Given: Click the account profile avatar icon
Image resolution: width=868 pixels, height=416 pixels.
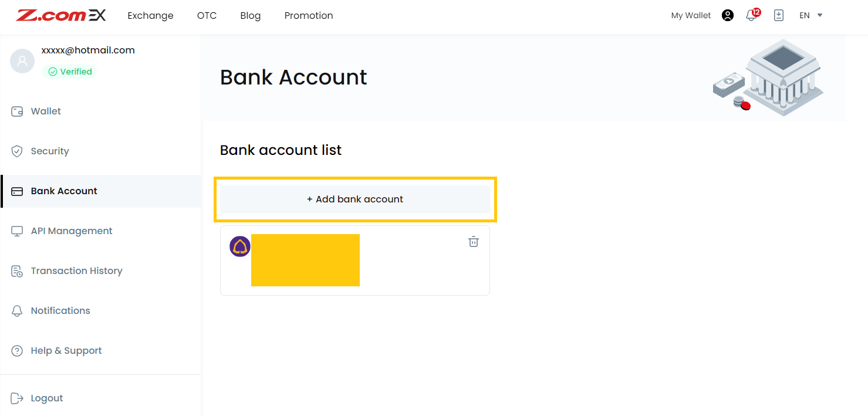Looking at the screenshot, I should [728, 15].
